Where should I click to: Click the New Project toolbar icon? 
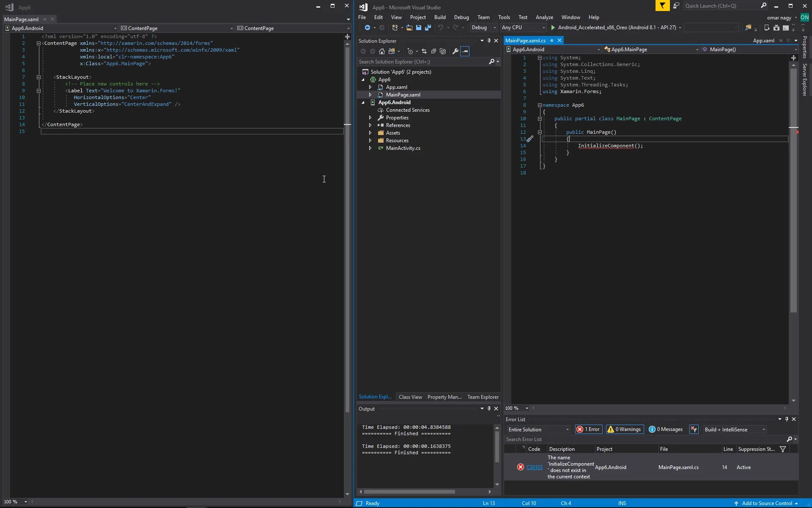pyautogui.click(x=395, y=28)
